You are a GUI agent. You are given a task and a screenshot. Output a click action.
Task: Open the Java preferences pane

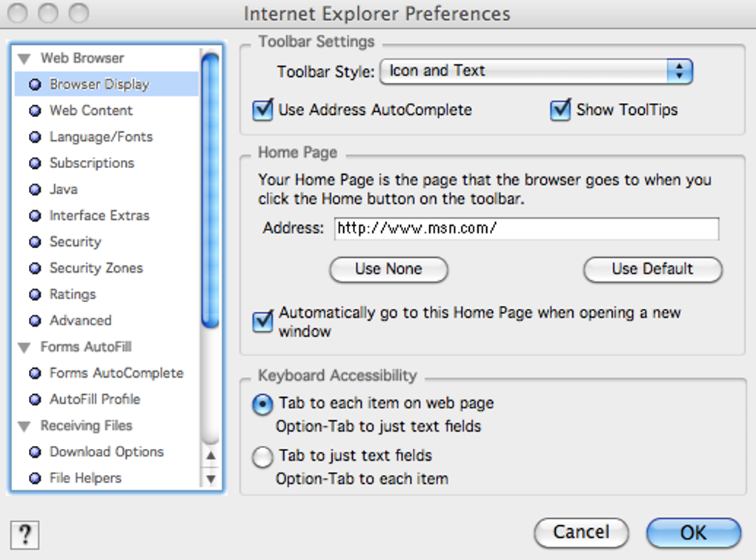coord(63,190)
